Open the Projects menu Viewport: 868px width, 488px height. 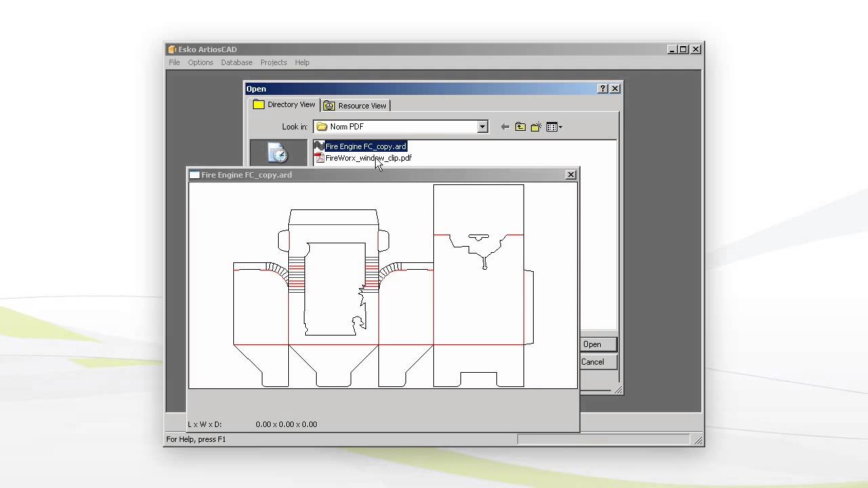(x=273, y=62)
